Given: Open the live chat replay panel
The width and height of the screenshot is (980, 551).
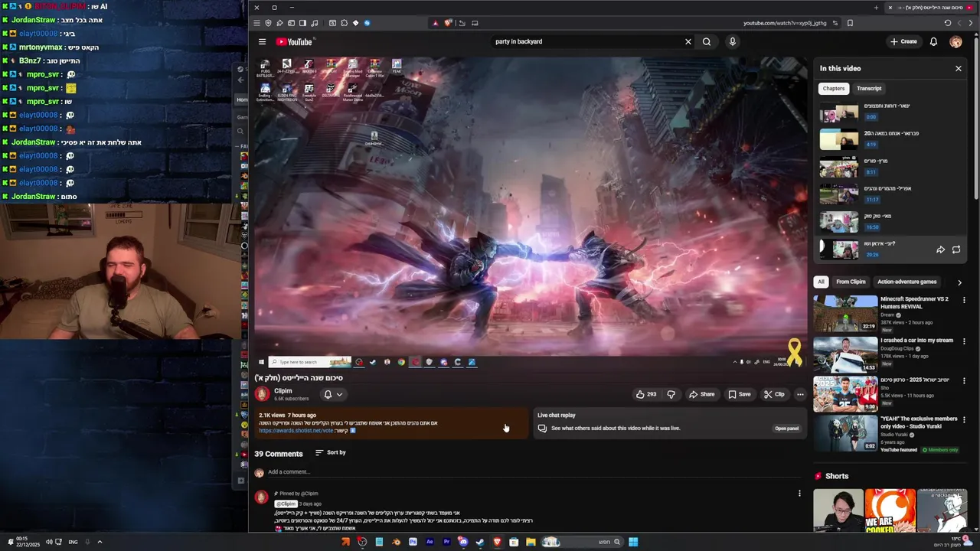Looking at the screenshot, I should tap(786, 429).
